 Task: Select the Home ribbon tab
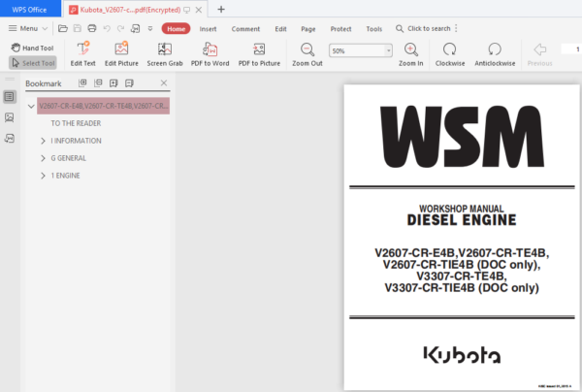(176, 28)
